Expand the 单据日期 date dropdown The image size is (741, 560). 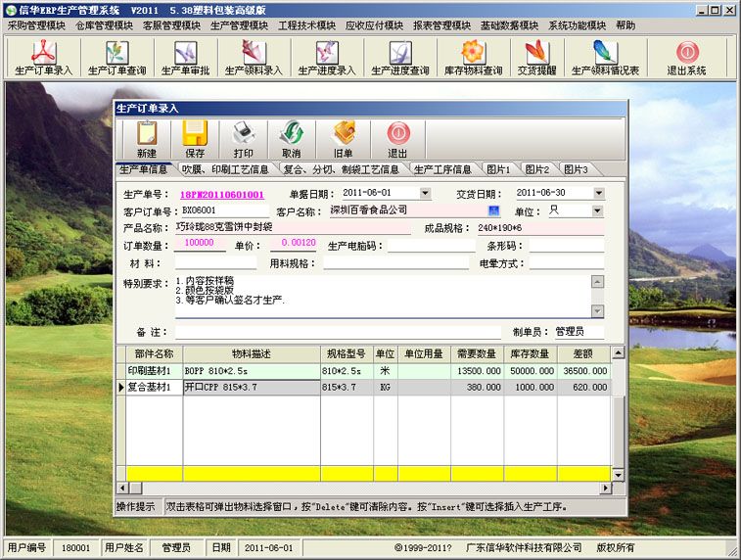(x=425, y=193)
